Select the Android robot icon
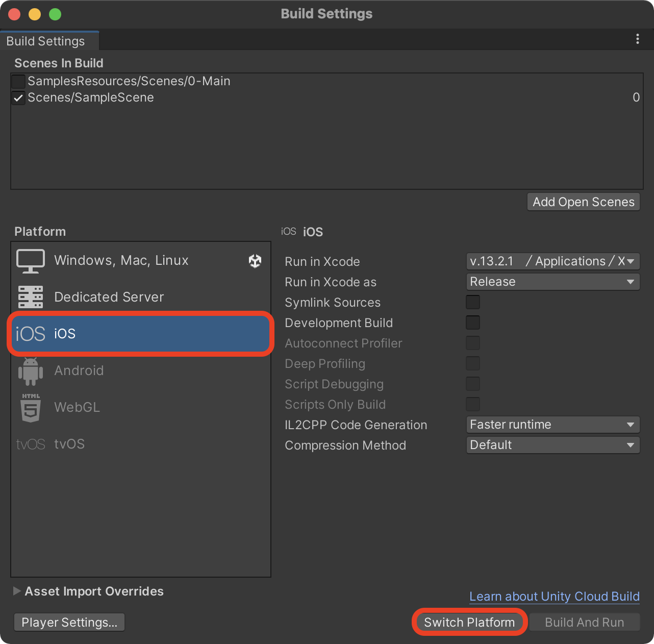 point(31,371)
